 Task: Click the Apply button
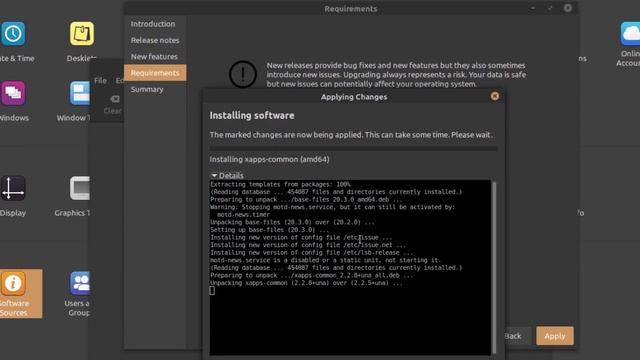[555, 336]
